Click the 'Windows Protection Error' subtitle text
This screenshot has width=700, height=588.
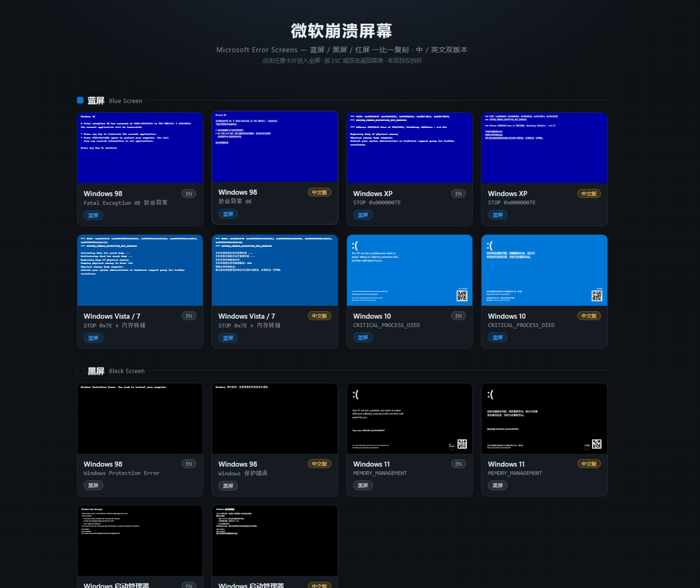[x=122, y=473]
